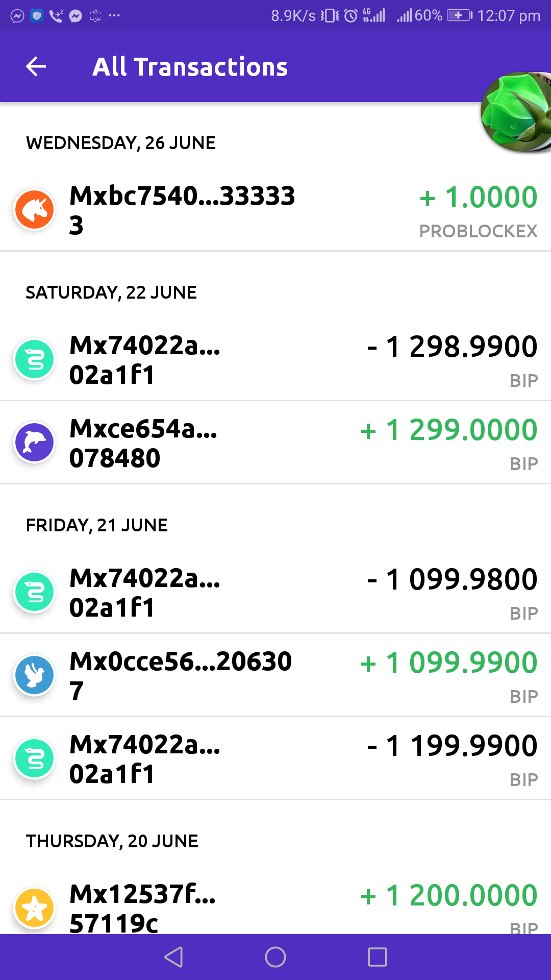Open the Mx12537f...57119c transaction
551x980 pixels.
[143, 908]
